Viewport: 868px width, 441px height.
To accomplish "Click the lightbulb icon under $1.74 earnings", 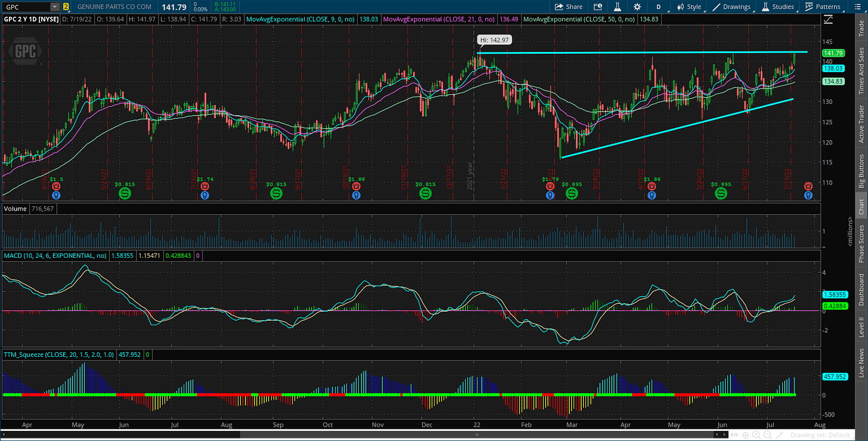I will (205, 195).
